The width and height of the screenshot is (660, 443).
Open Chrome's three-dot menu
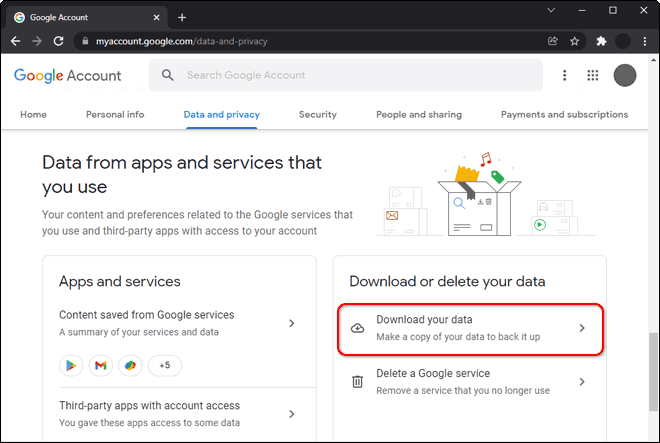click(645, 41)
